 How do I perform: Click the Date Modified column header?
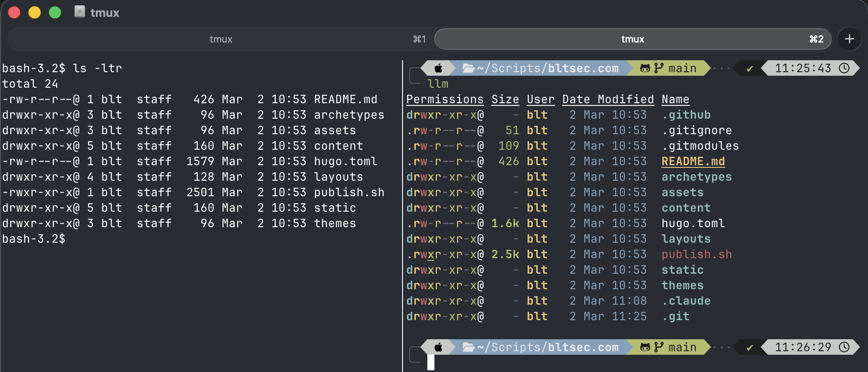pos(608,100)
